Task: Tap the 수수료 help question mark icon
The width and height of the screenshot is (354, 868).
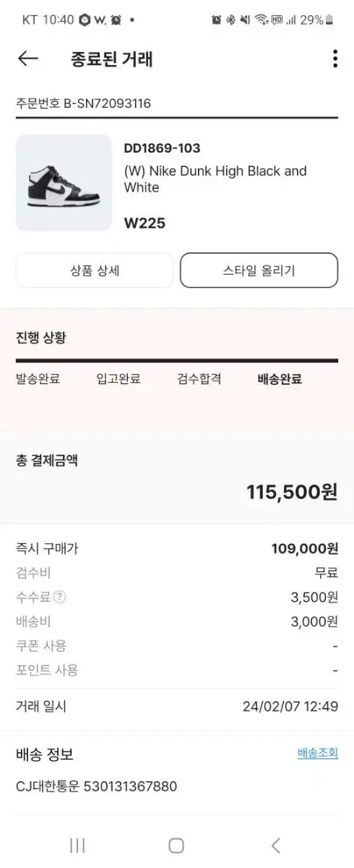Action: pos(60,597)
